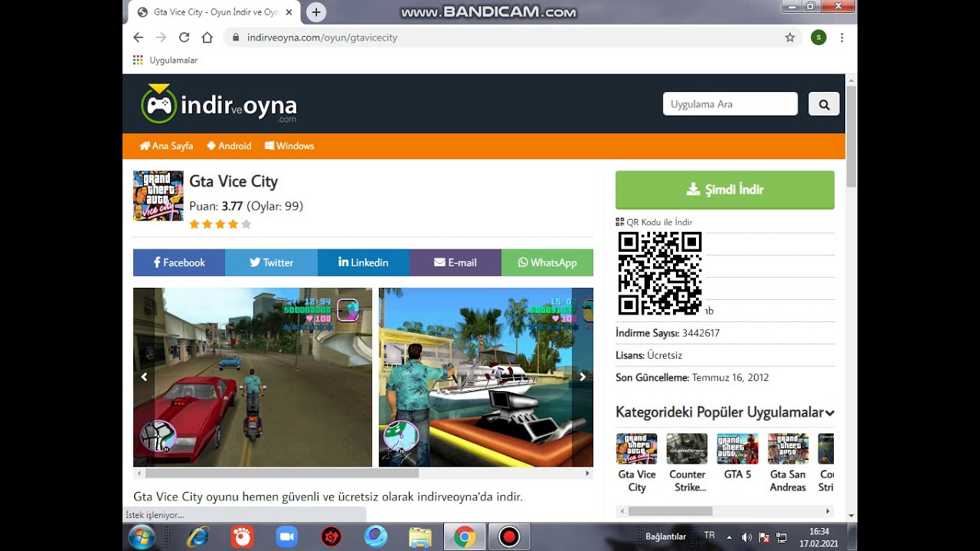This screenshot has width=980, height=551.
Task: Open the Windows category menu
Action: point(289,146)
